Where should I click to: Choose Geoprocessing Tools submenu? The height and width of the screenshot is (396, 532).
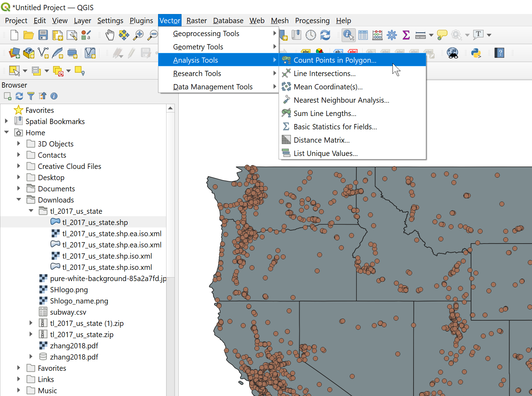tap(219, 34)
